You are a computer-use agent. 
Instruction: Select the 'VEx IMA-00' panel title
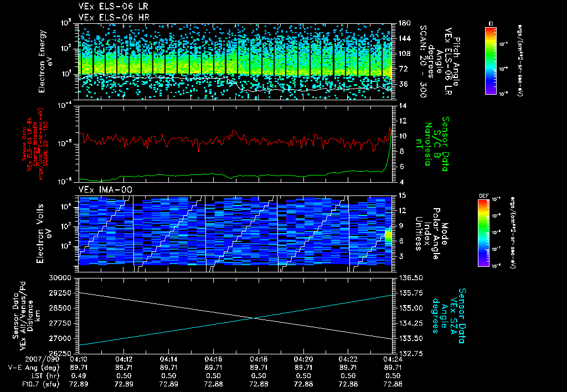[x=105, y=189]
